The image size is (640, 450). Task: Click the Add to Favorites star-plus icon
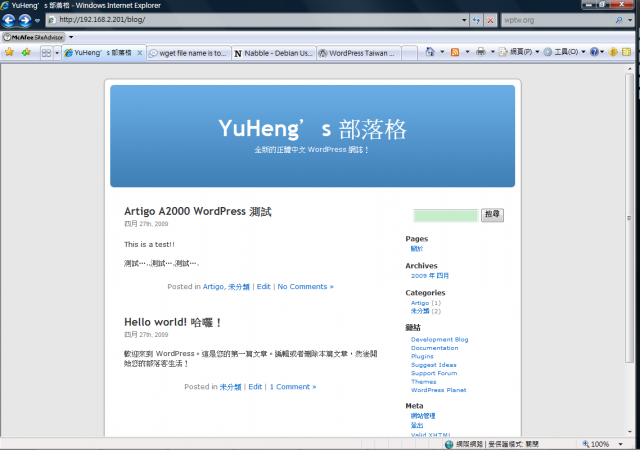(x=26, y=52)
